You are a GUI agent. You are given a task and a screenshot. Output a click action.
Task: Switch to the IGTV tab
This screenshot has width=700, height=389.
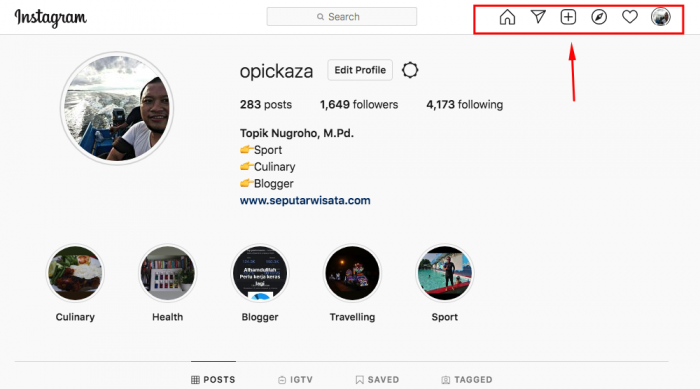point(295,380)
